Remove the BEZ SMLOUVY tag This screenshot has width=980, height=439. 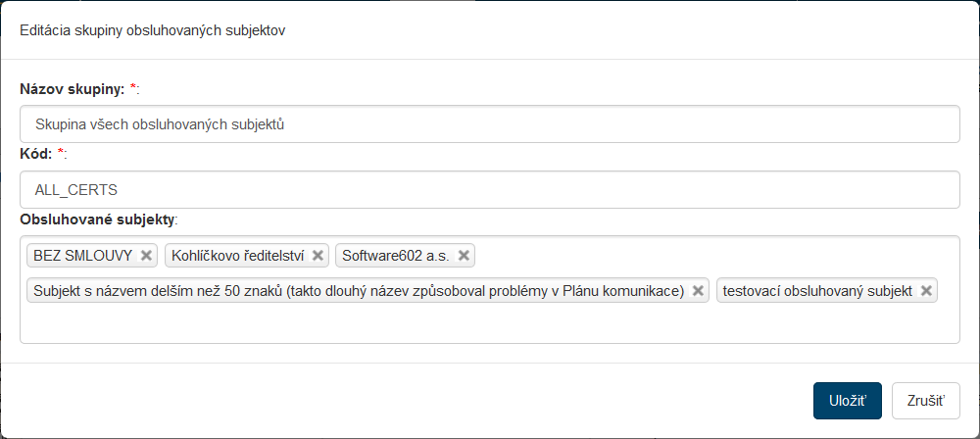click(x=146, y=256)
